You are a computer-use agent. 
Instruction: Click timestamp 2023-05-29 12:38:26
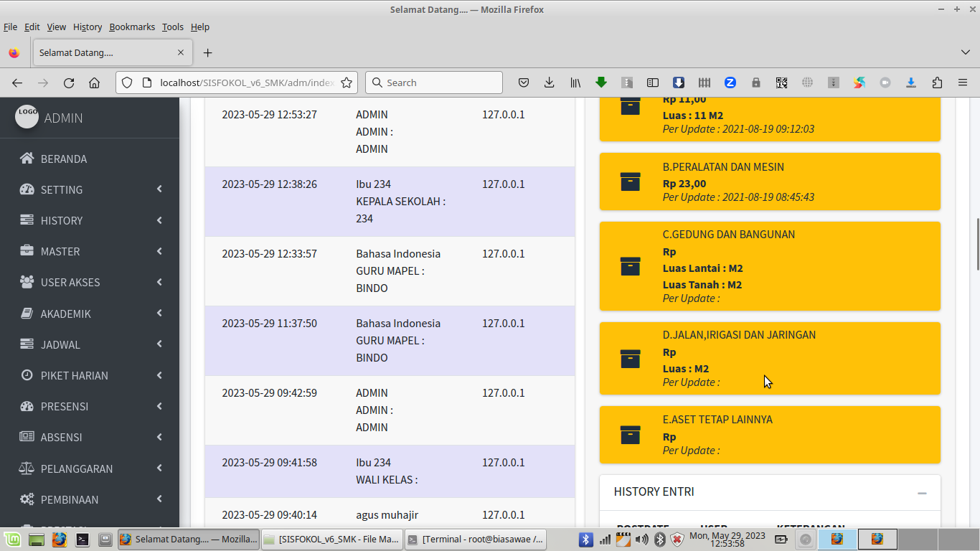[x=269, y=184]
